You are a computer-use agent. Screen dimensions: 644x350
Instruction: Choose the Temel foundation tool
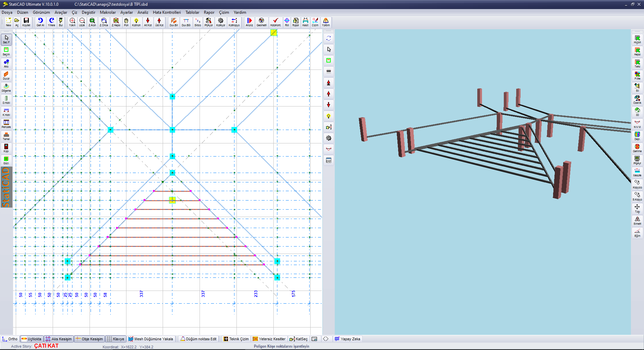[6, 136]
